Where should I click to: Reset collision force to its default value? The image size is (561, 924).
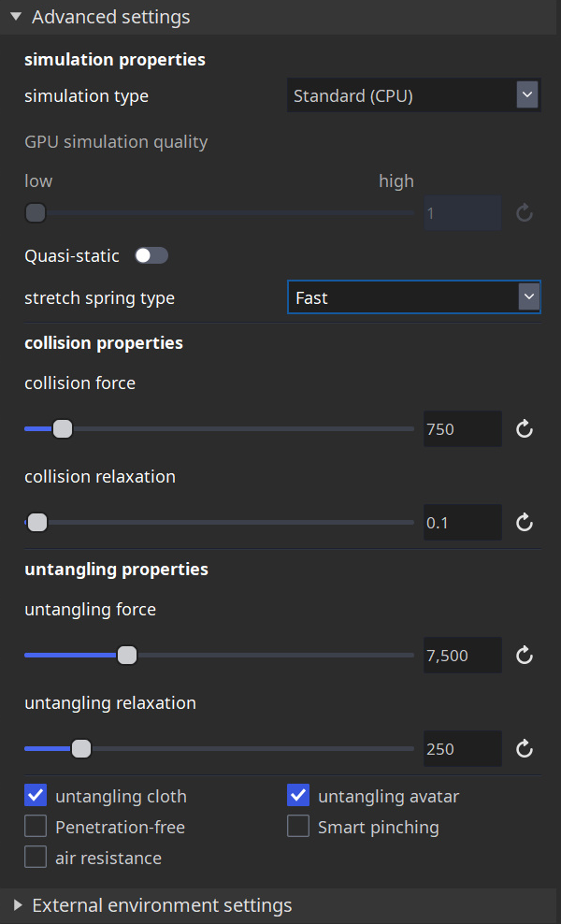click(524, 428)
